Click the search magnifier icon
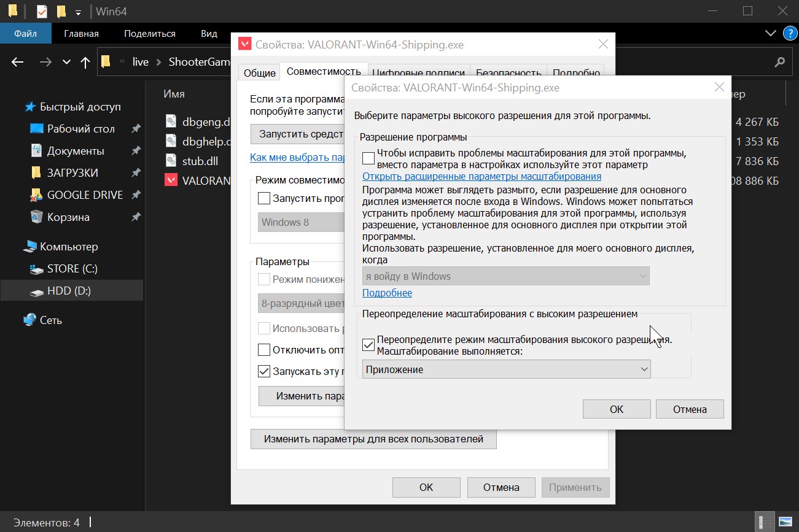 [x=779, y=62]
